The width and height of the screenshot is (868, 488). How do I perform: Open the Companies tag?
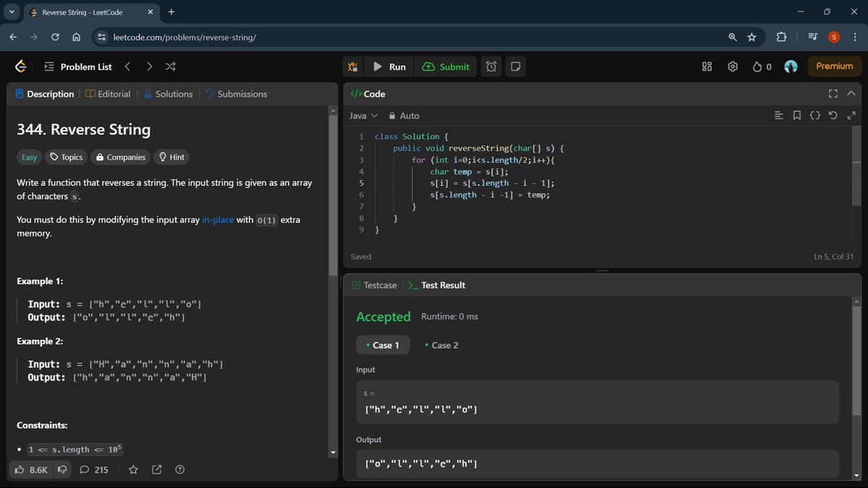(120, 157)
